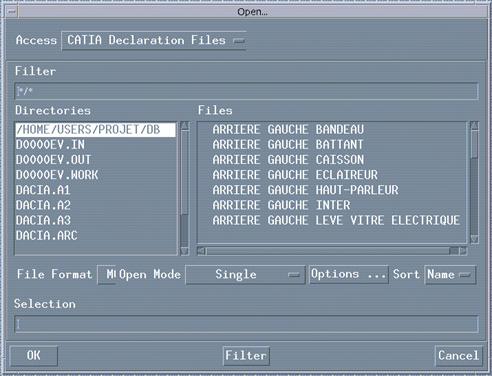Click the Files list horizontal scrollbar

pyautogui.click(x=332, y=251)
